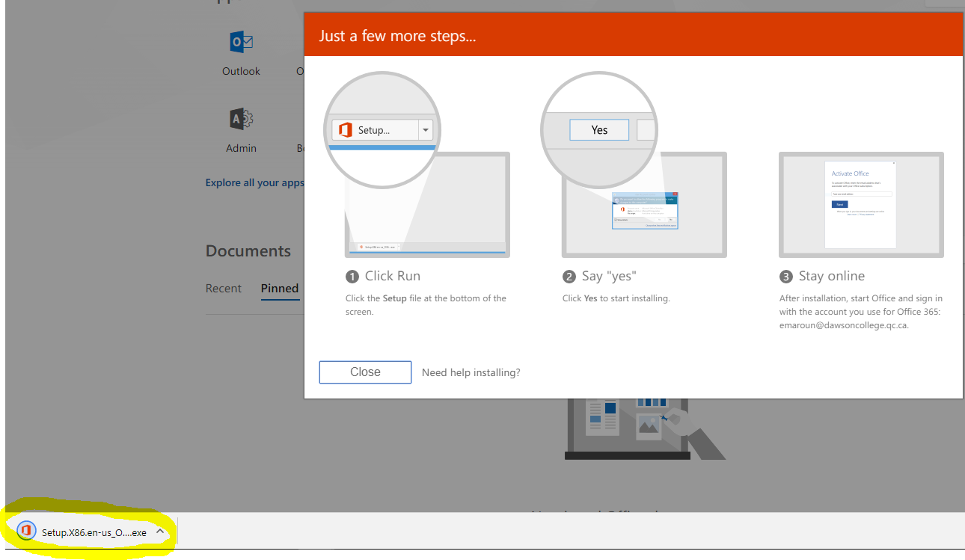
Task: Switch to the Recent documents tab
Action: (224, 289)
